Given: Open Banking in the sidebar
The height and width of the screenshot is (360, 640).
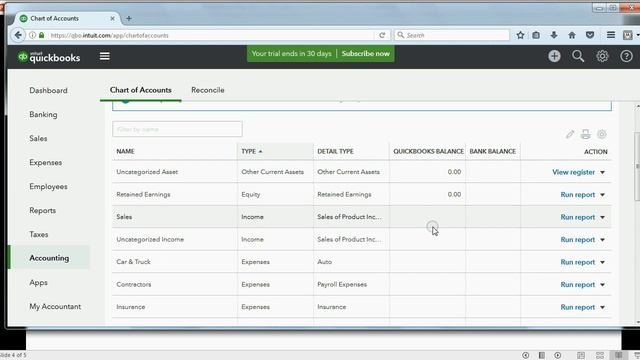Looking at the screenshot, I should pyautogui.click(x=43, y=114).
